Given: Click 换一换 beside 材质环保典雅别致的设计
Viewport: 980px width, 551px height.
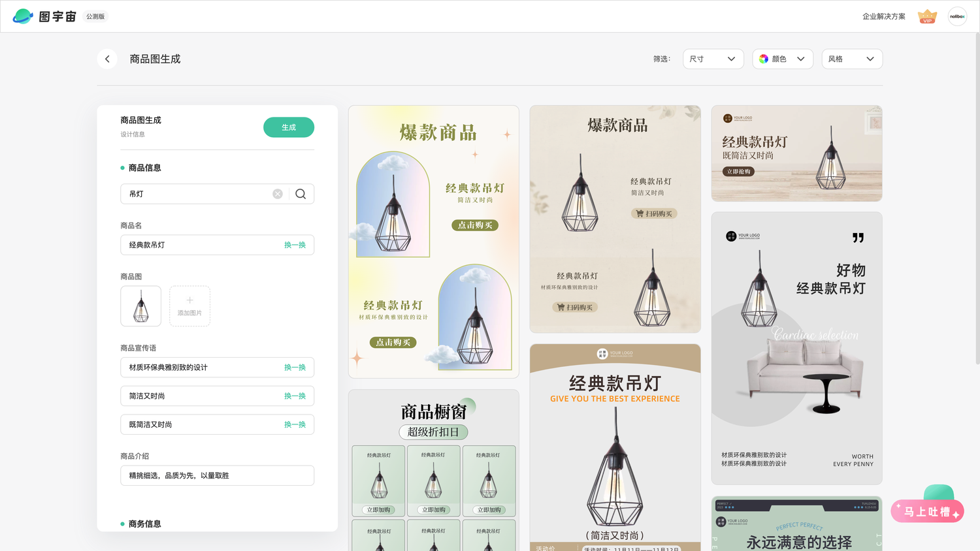Looking at the screenshot, I should point(295,368).
